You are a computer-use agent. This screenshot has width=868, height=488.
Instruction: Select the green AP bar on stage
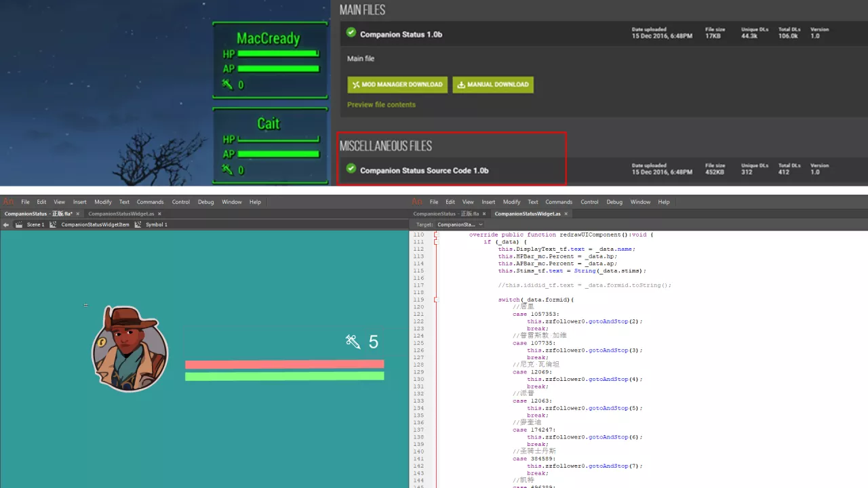coord(285,376)
